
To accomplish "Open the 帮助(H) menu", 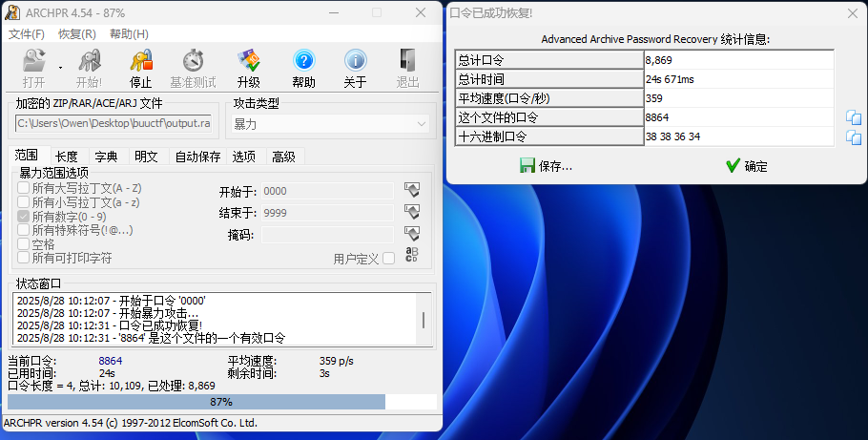I will (x=129, y=34).
